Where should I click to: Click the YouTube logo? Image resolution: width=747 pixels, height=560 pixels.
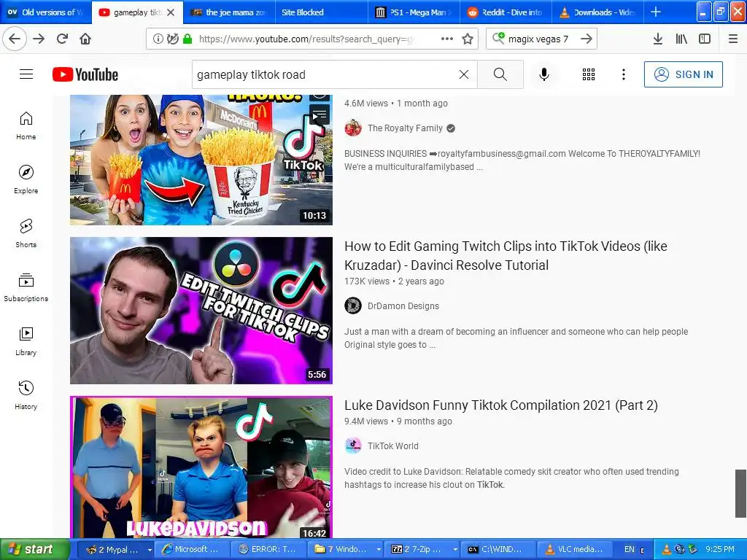[x=85, y=74]
